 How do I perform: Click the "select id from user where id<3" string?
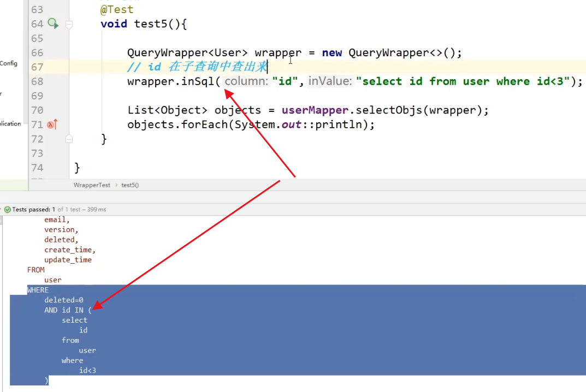(463, 81)
